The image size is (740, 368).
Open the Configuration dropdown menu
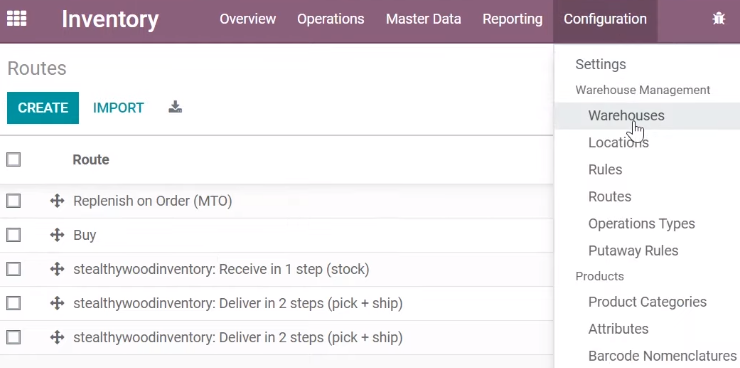[605, 19]
